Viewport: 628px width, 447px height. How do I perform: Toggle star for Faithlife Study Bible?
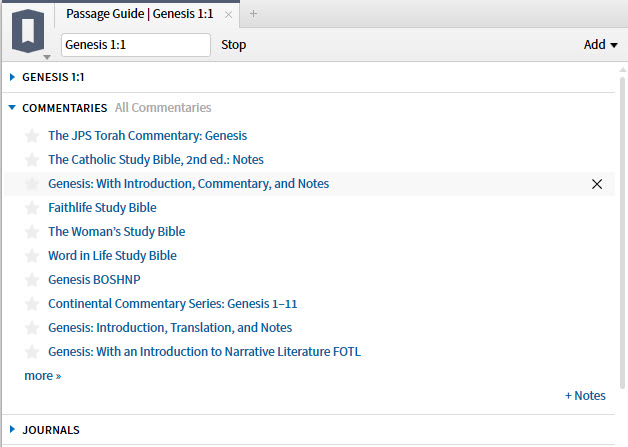32,208
